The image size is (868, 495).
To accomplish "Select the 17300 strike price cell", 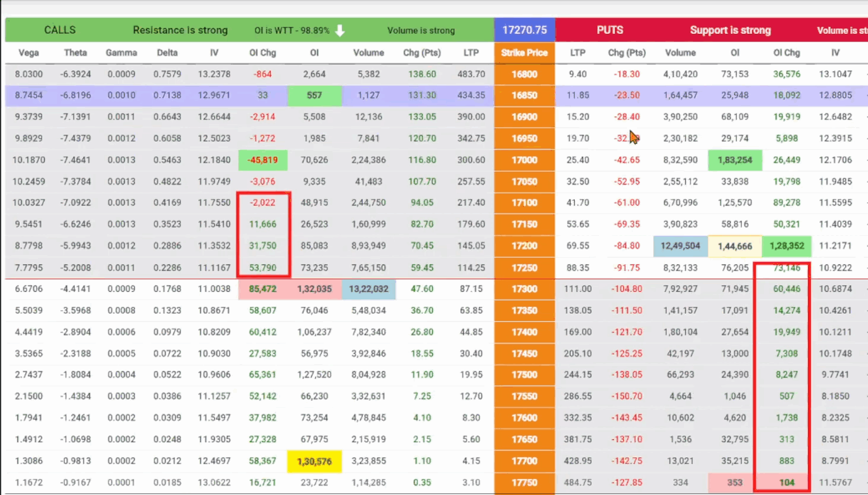I will click(524, 289).
